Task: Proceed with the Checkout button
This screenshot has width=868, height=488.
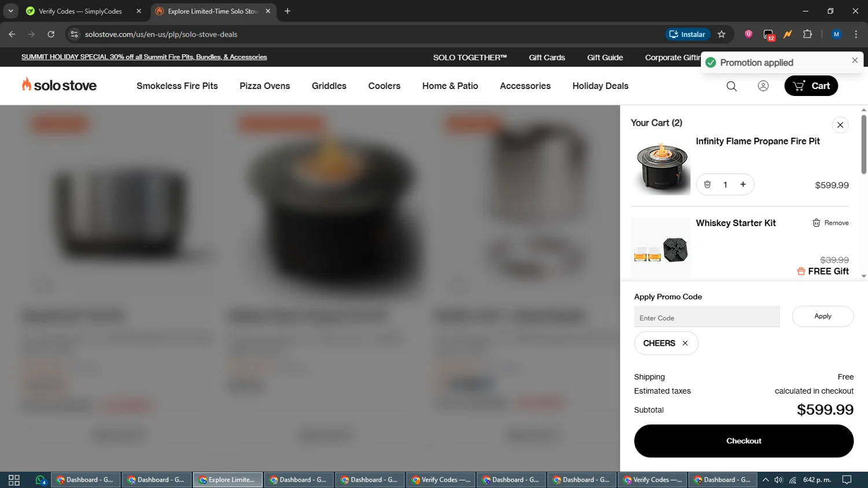Action: [x=744, y=441]
